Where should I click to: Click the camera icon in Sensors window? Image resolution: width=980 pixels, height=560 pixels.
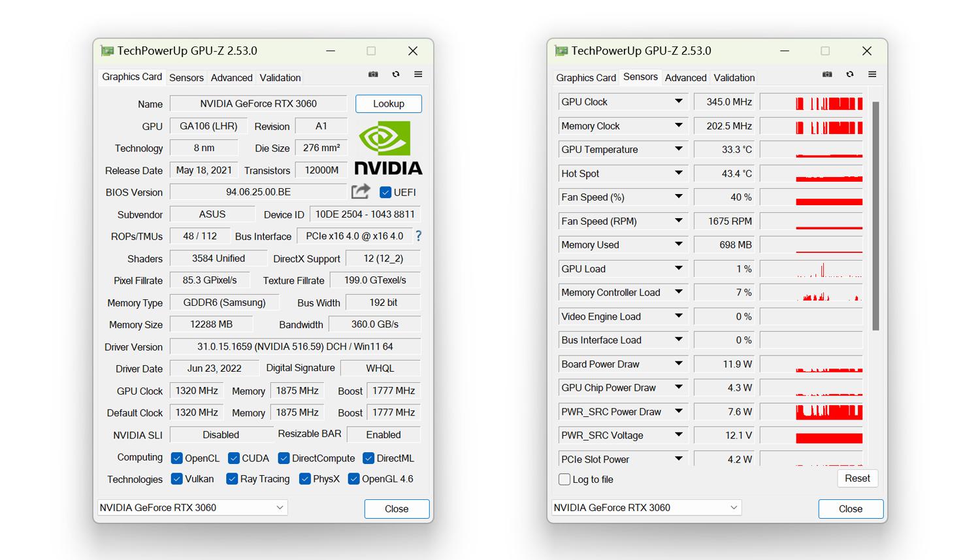coord(827,74)
